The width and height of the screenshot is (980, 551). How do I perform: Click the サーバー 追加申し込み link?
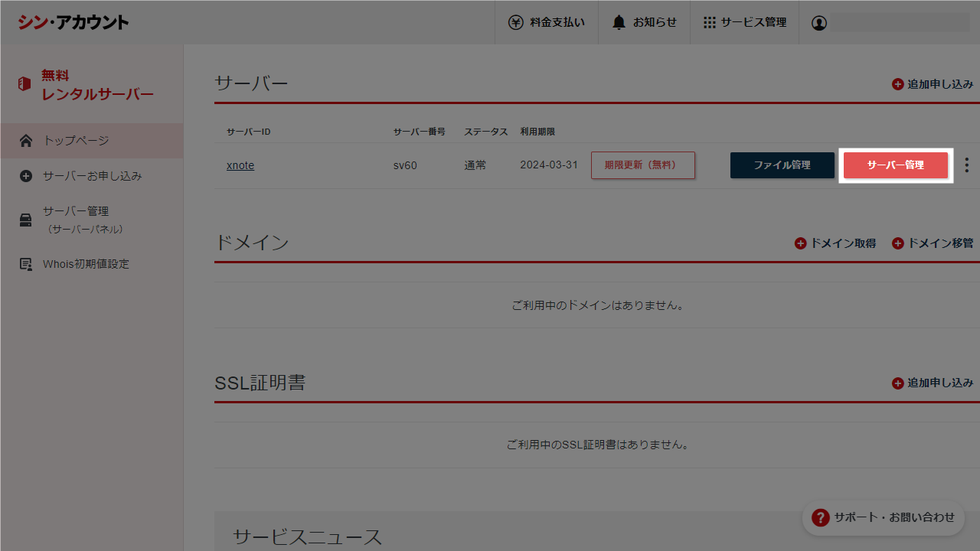[x=933, y=84]
